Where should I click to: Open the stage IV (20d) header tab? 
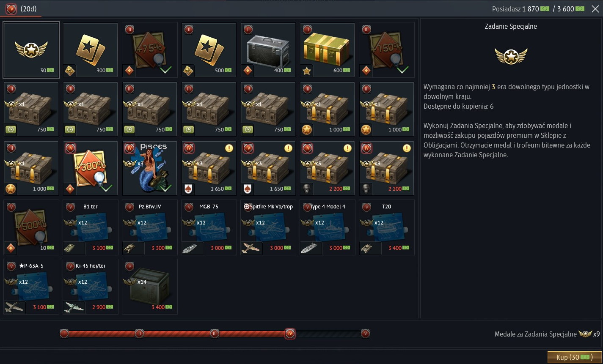(x=21, y=8)
